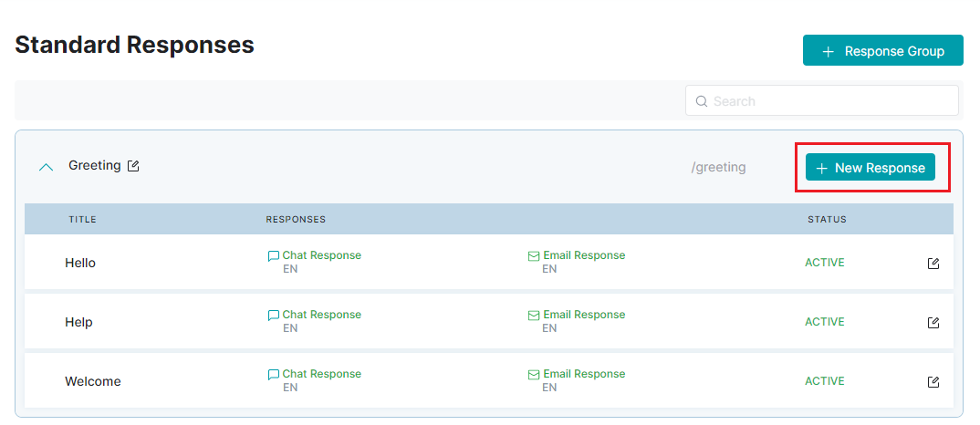Viewport: 980px width, 425px height.
Task: Focus the Search input field
Action: (x=822, y=100)
